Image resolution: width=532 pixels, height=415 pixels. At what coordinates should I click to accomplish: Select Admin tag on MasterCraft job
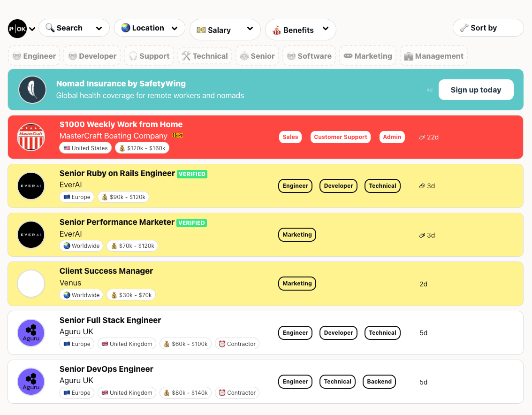(392, 137)
